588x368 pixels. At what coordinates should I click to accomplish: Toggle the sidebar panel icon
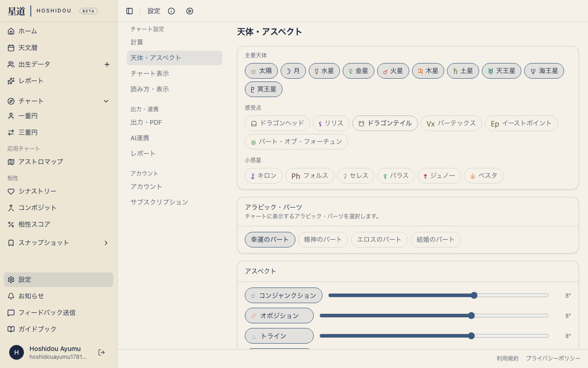coord(130,11)
